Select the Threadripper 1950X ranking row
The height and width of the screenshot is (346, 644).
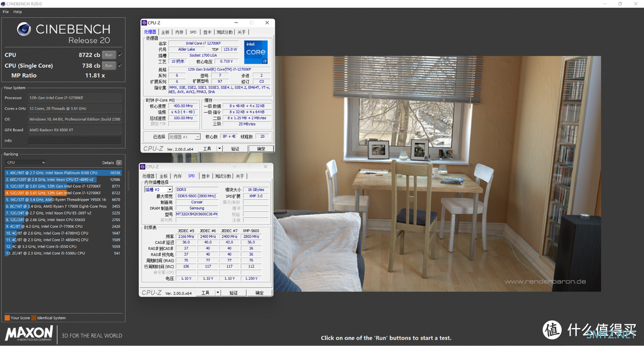[x=63, y=200]
